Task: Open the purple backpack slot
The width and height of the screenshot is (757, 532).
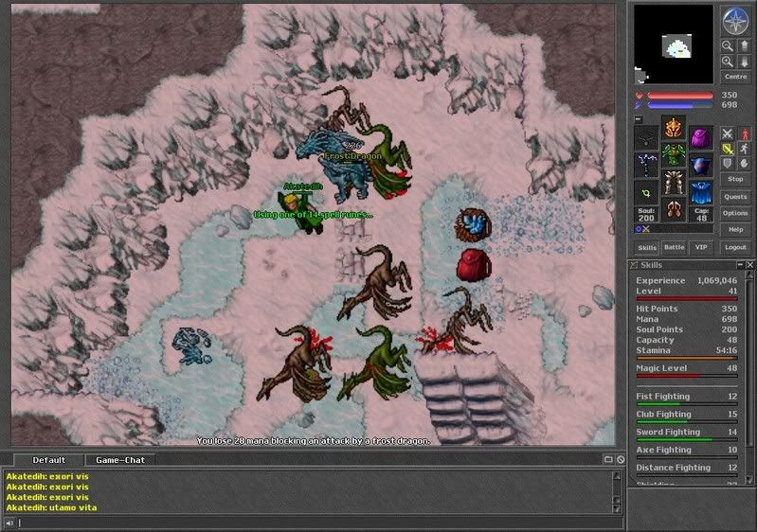Action: tap(701, 137)
